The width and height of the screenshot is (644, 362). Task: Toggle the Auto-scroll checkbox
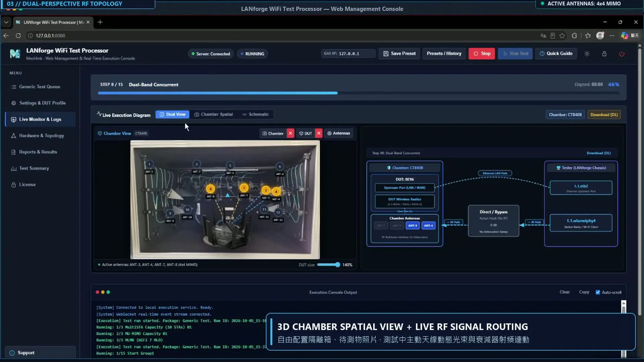(x=597, y=292)
